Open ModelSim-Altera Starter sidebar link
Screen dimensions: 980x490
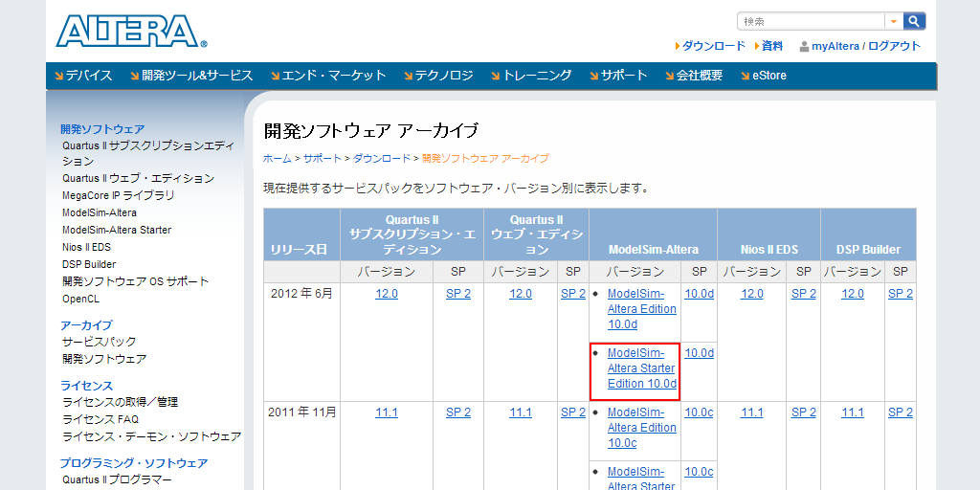coord(117,230)
